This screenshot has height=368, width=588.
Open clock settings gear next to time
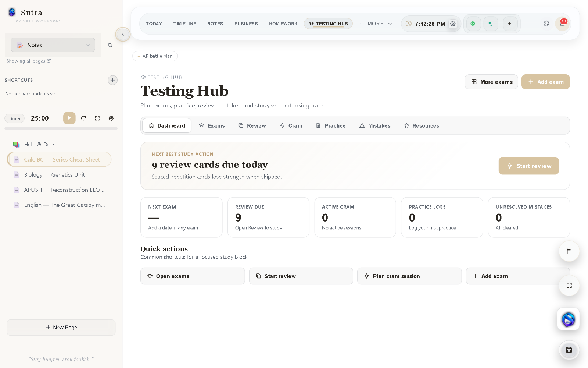tap(453, 24)
